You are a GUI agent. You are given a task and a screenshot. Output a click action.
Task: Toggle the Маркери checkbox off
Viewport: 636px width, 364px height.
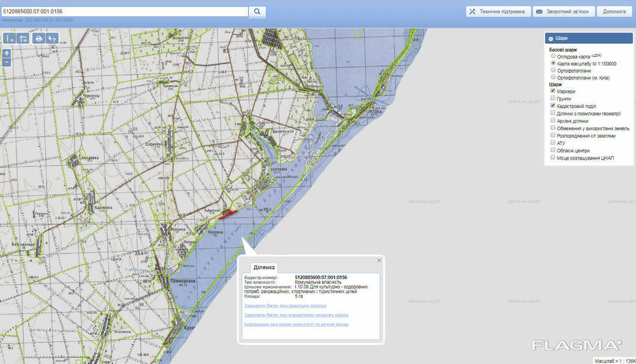point(553,91)
